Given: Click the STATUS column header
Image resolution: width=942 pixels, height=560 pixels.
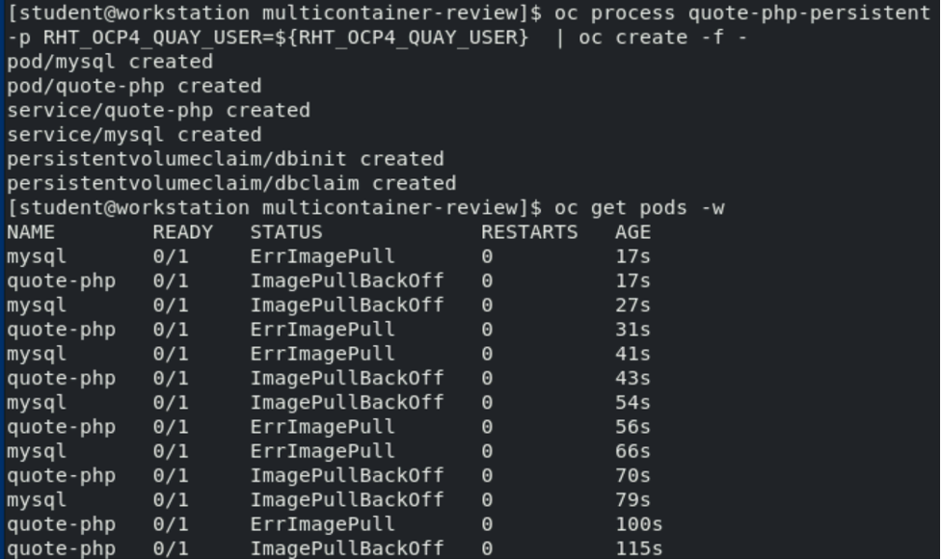Looking at the screenshot, I should tap(285, 231).
